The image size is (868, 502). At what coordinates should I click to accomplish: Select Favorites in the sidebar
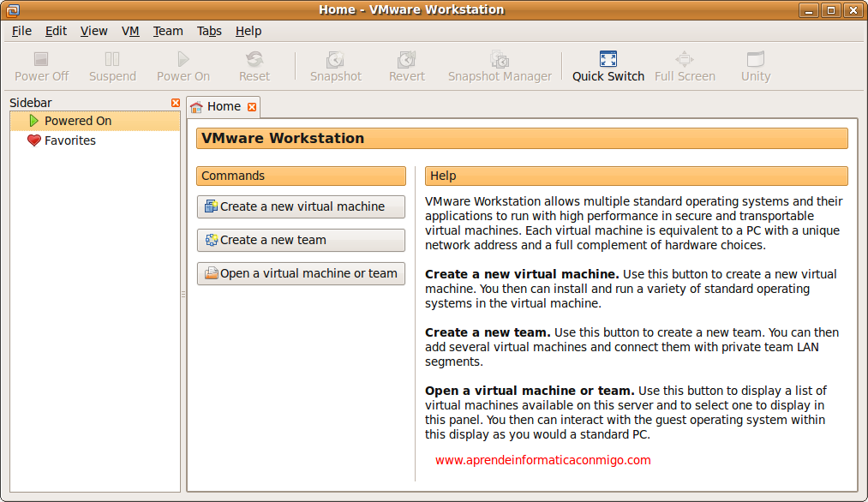click(72, 140)
